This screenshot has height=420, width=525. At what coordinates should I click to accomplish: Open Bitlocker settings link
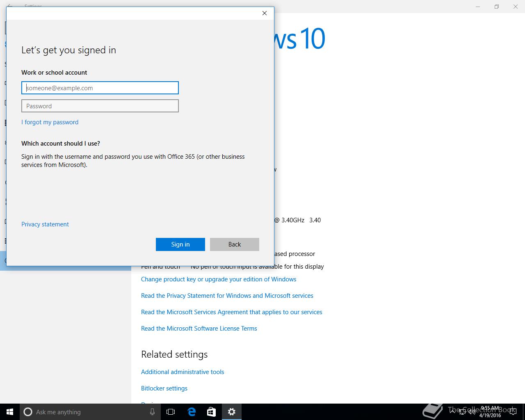(x=164, y=388)
